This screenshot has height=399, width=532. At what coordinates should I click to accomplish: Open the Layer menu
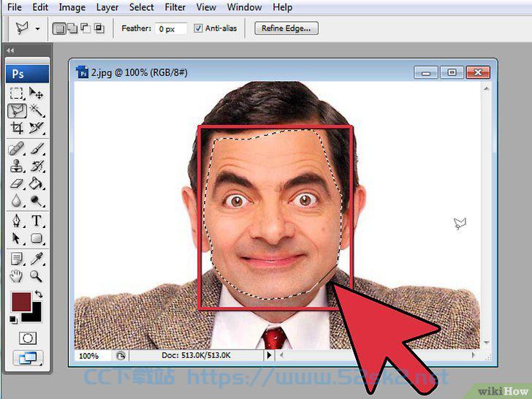(x=107, y=7)
